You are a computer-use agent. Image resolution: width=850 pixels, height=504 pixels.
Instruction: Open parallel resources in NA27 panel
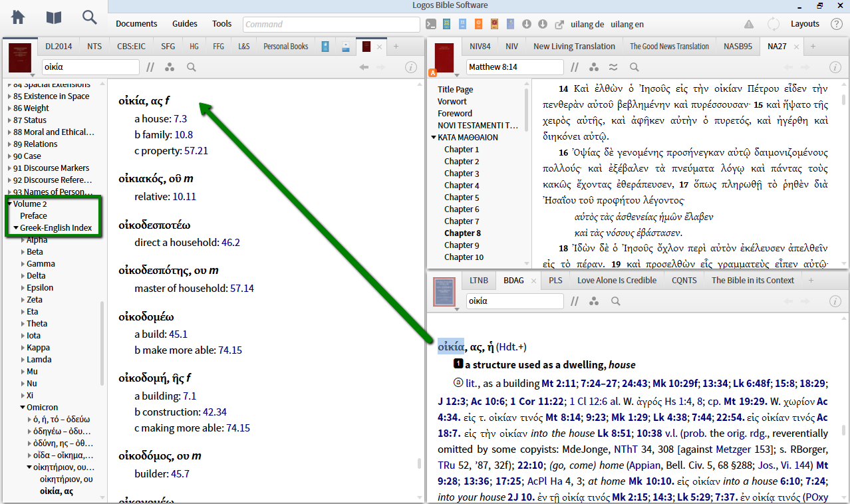click(575, 67)
